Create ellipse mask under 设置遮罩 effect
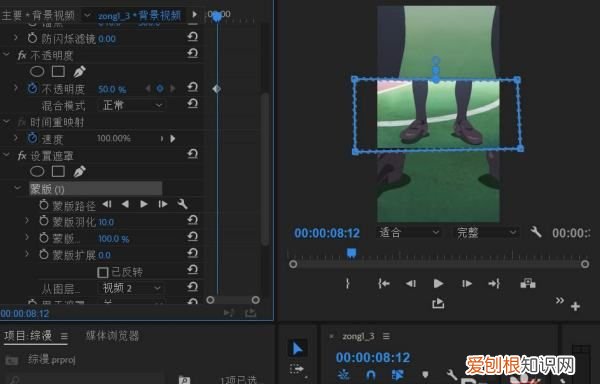This screenshot has width=600, height=384. click(x=37, y=171)
